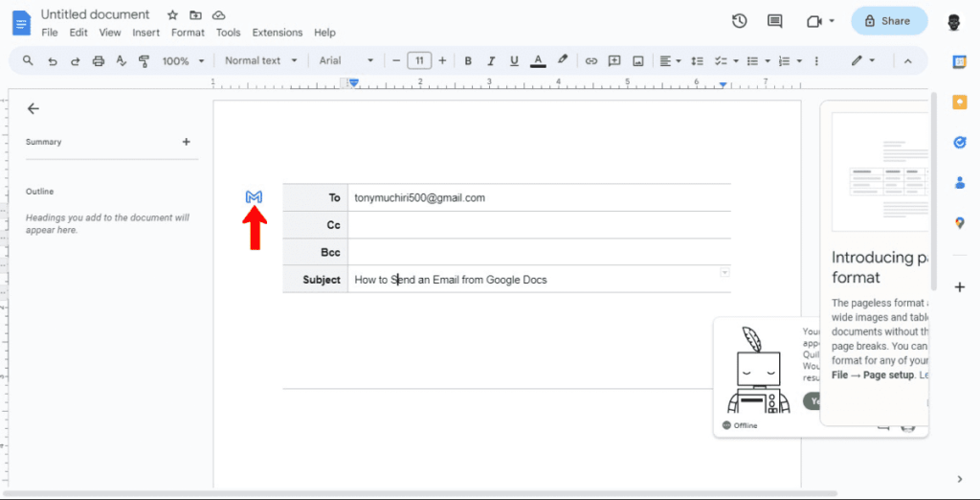Click the Subject line text
The image size is (980, 500).
451,280
